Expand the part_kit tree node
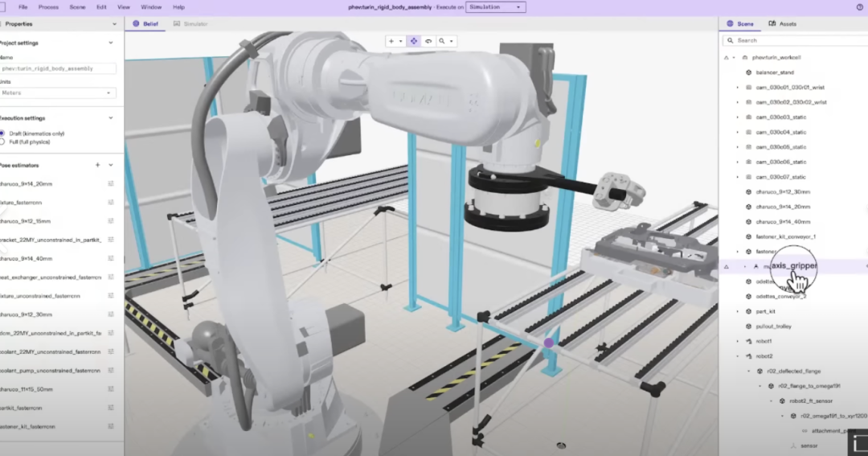The image size is (868, 456). click(737, 311)
